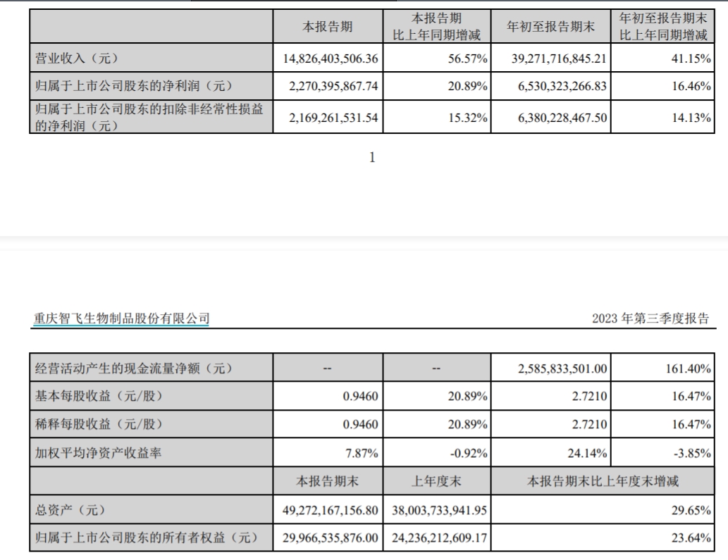Click net profit value 2,270,395,867.74
Viewport: 728px width, 560px height.
[x=333, y=86]
